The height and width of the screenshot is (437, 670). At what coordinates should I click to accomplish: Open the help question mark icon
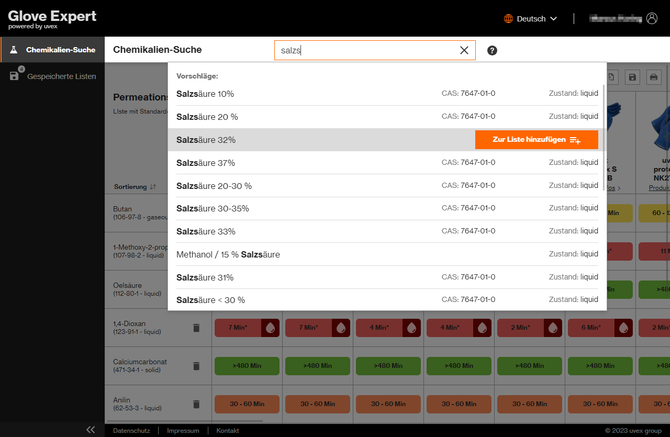492,50
